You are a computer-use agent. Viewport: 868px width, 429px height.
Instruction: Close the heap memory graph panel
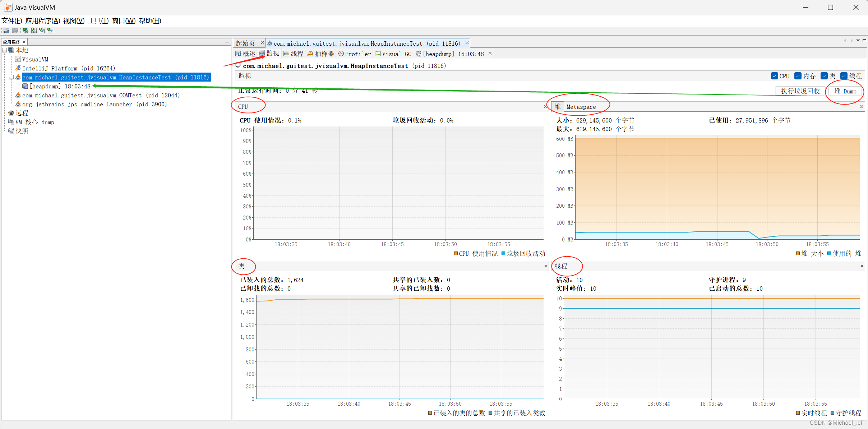(862, 107)
